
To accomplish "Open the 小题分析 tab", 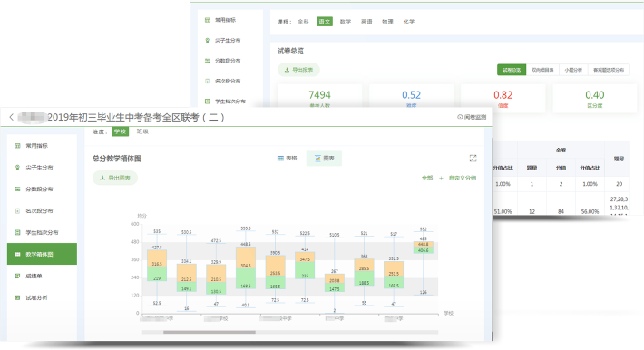I will tap(573, 70).
